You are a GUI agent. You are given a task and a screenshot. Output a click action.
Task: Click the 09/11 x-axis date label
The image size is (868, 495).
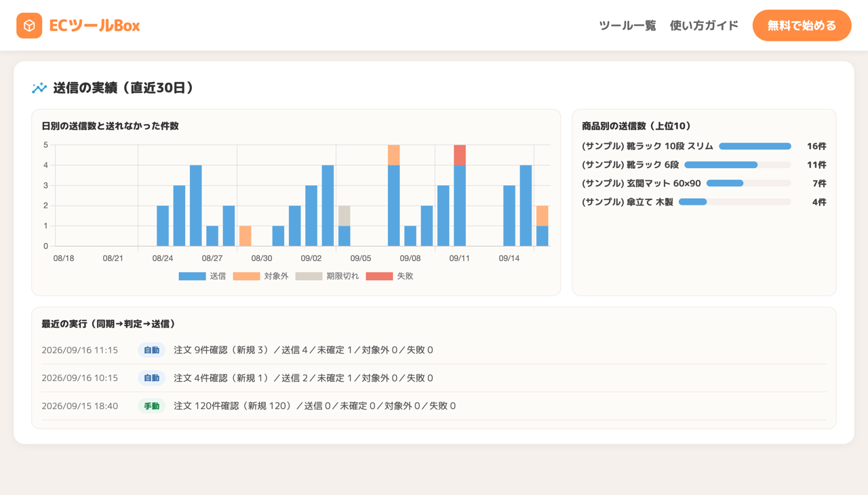460,258
